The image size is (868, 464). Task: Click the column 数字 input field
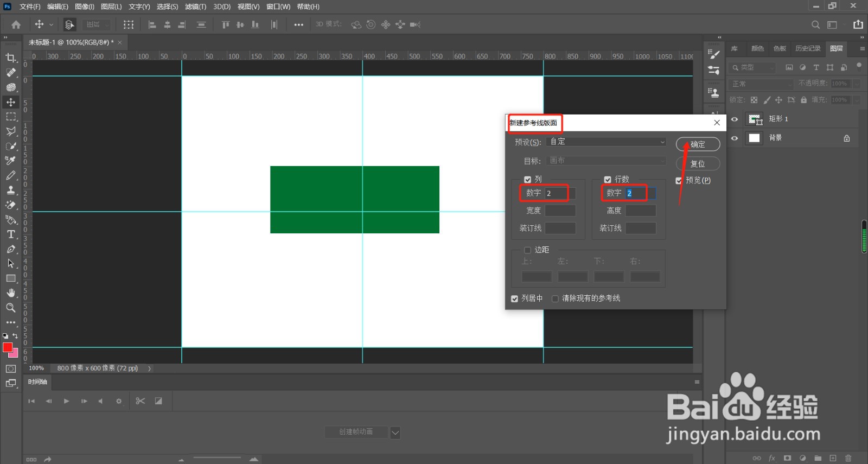click(x=560, y=193)
